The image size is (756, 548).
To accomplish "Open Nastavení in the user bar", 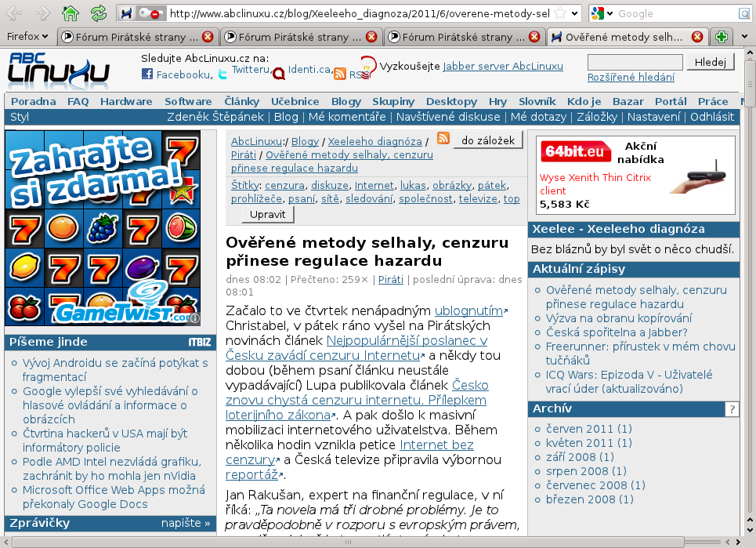I will 654,117.
